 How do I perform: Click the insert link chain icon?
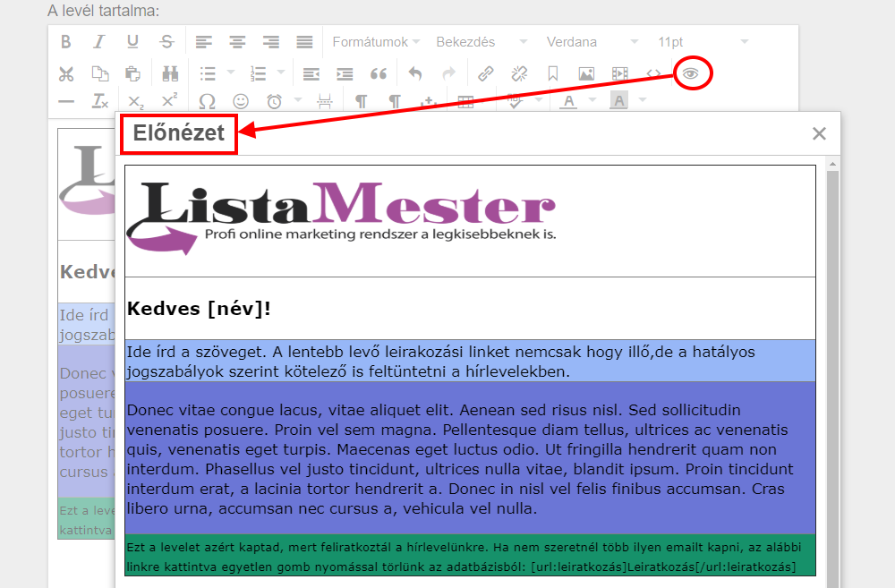tap(486, 73)
